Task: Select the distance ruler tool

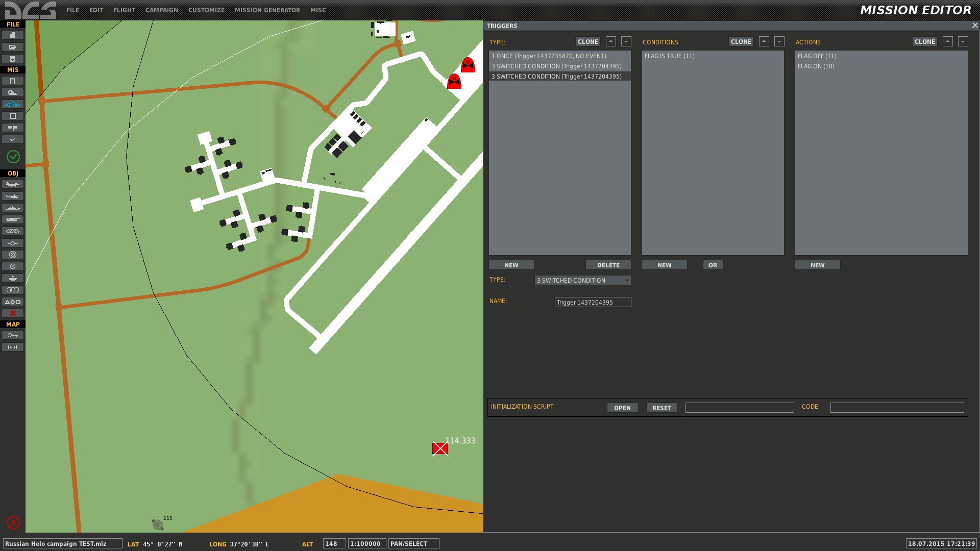Action: click(13, 347)
